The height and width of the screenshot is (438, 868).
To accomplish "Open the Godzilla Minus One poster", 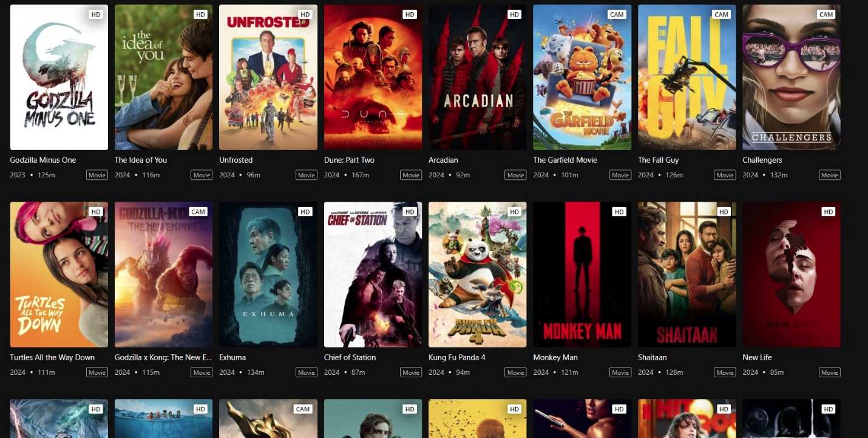I will click(59, 77).
